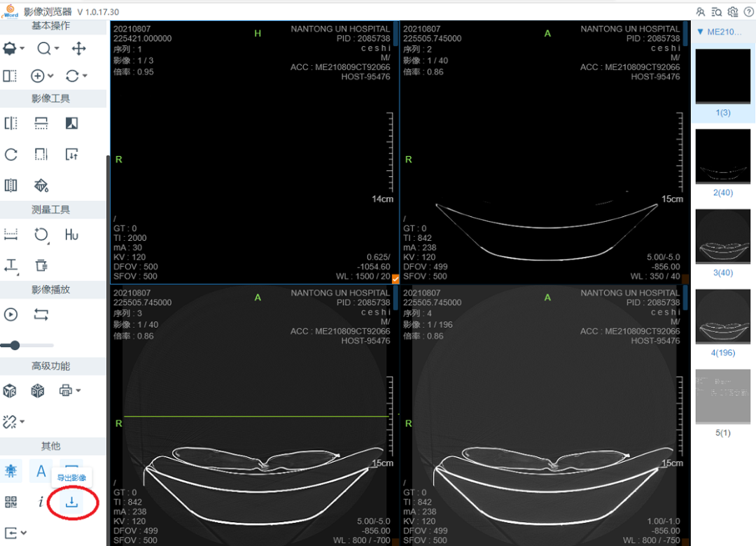Open the search list icon at top right
756x546 pixels.
click(717, 12)
